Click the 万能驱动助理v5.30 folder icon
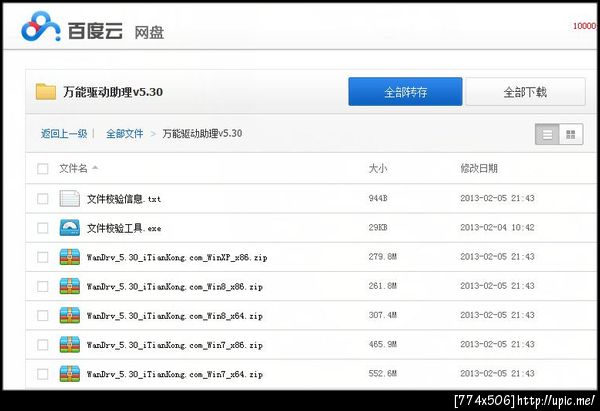The image size is (600, 411). pos(46,92)
